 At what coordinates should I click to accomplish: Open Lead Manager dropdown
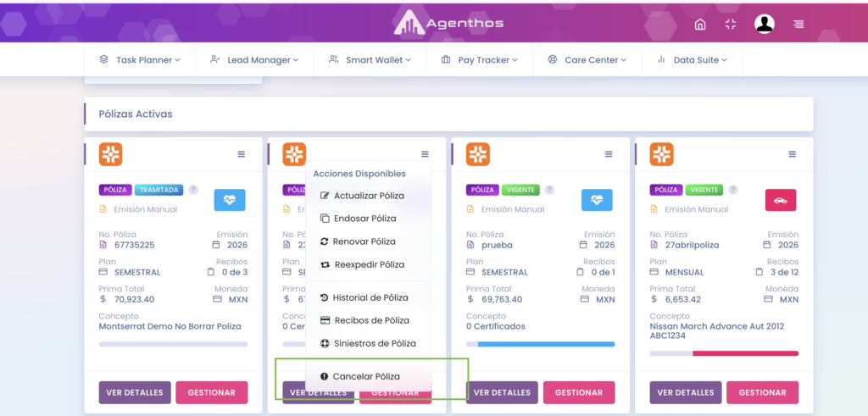pyautogui.click(x=254, y=60)
